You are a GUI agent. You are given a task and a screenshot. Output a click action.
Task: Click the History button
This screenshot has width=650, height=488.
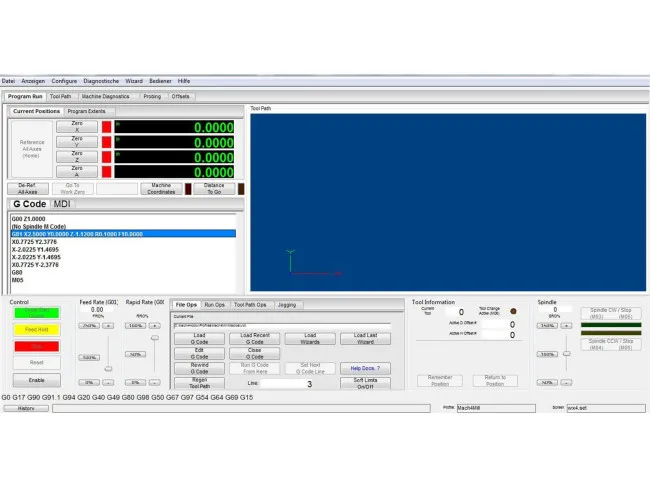point(26,408)
